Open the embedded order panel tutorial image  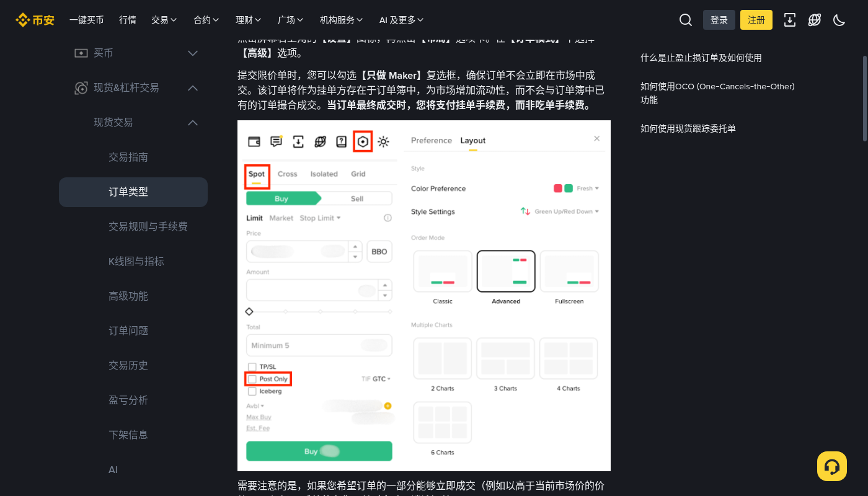pos(424,296)
